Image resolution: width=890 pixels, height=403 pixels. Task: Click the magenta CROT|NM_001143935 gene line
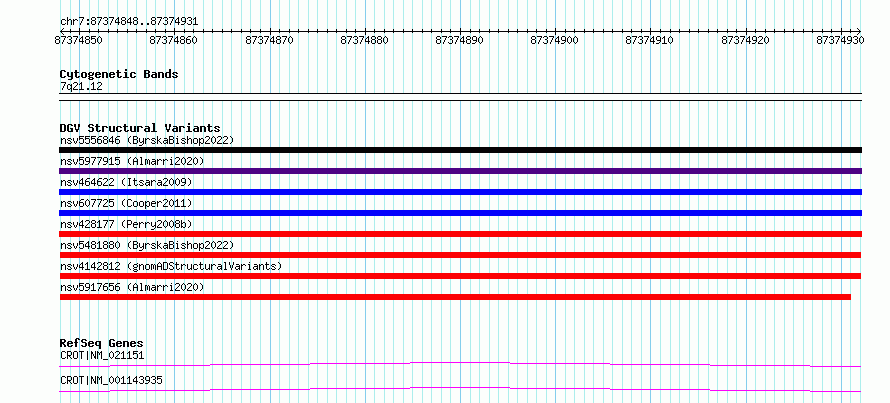click(460, 389)
